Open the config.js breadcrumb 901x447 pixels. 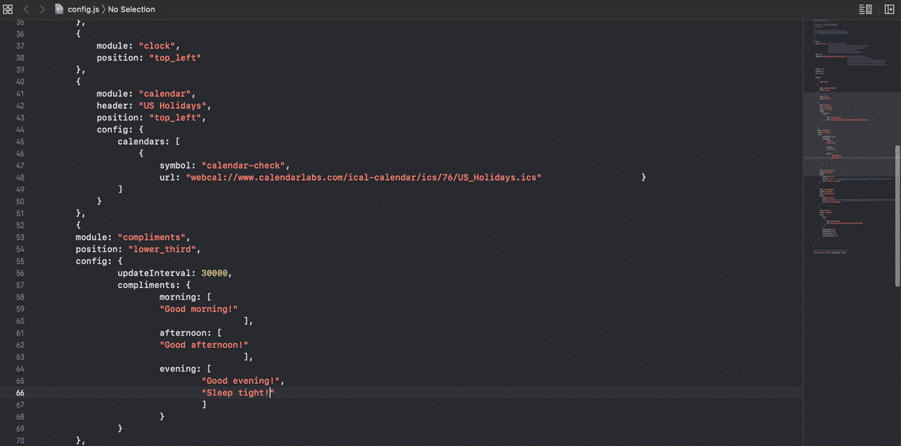[83, 9]
